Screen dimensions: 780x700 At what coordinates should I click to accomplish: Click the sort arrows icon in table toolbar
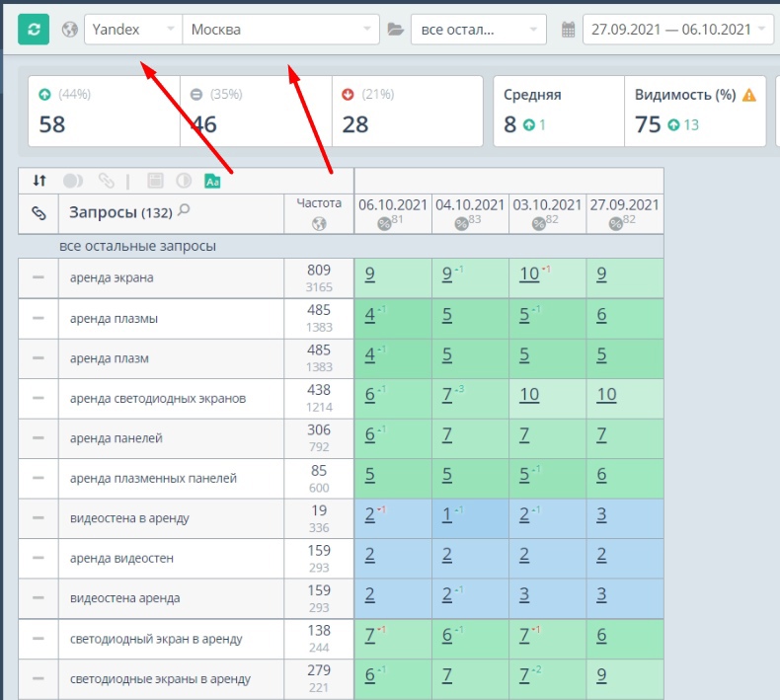[39, 181]
